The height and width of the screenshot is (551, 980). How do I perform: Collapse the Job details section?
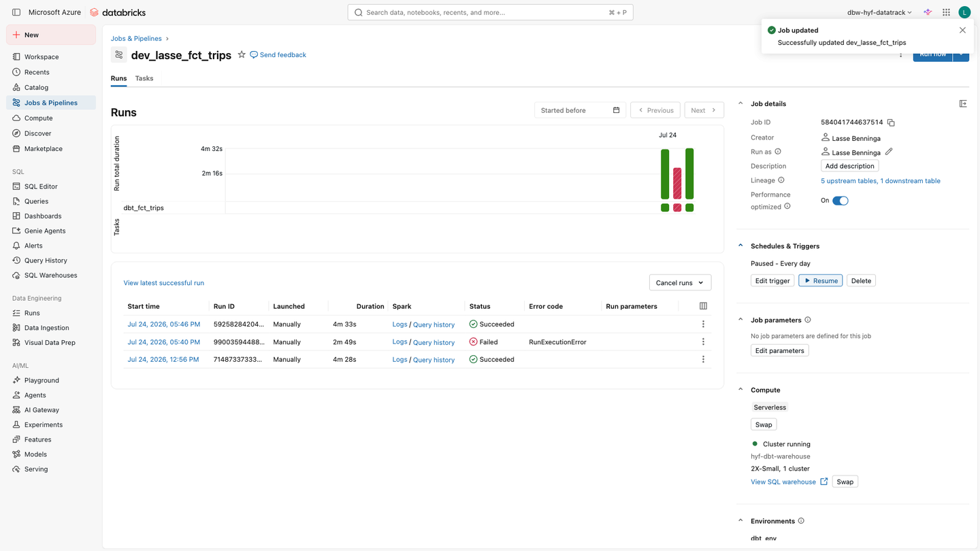[x=740, y=103]
